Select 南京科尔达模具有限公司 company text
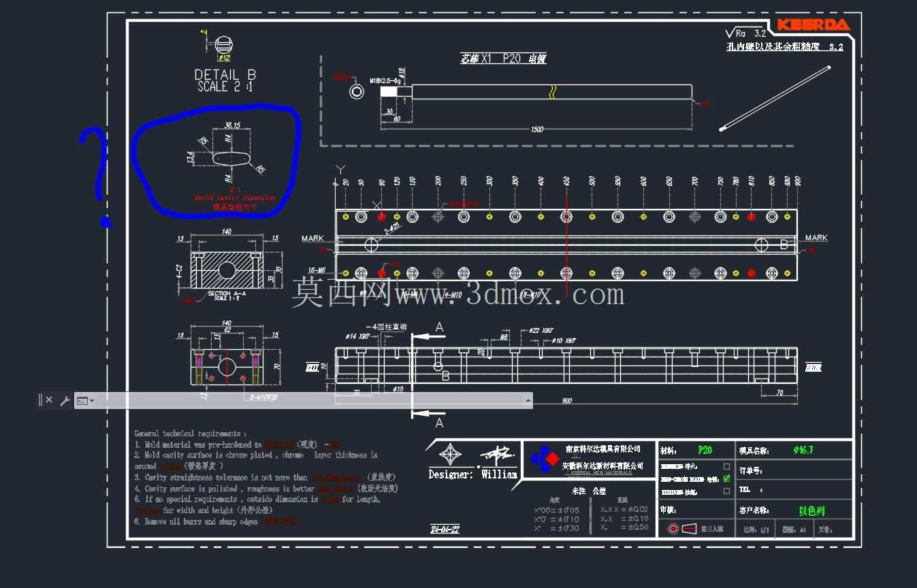This screenshot has height=588, width=917. (602, 449)
